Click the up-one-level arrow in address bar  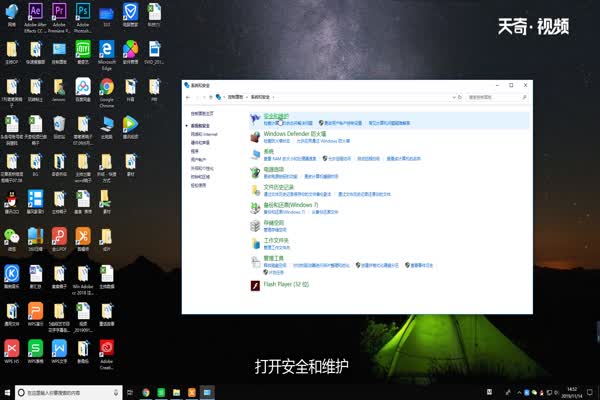click(210, 97)
